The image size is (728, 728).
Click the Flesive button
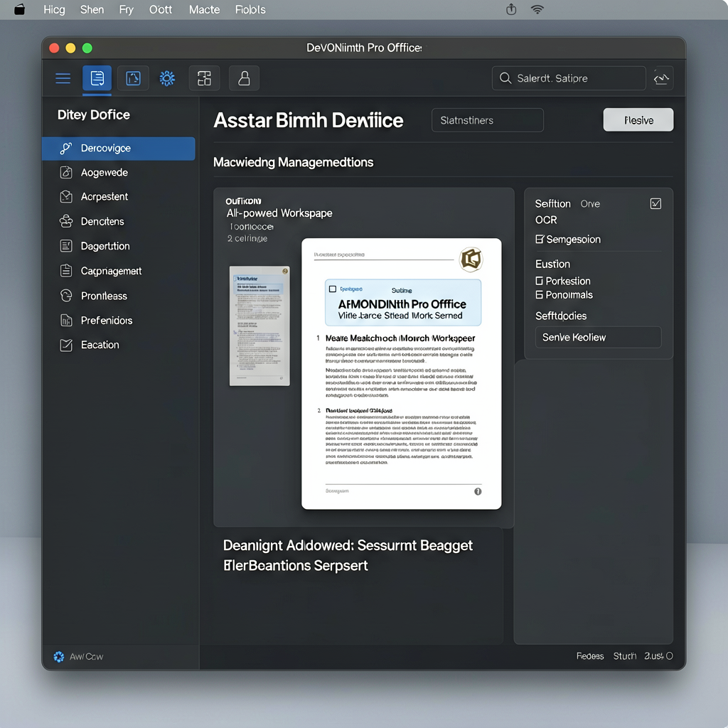pyautogui.click(x=638, y=119)
